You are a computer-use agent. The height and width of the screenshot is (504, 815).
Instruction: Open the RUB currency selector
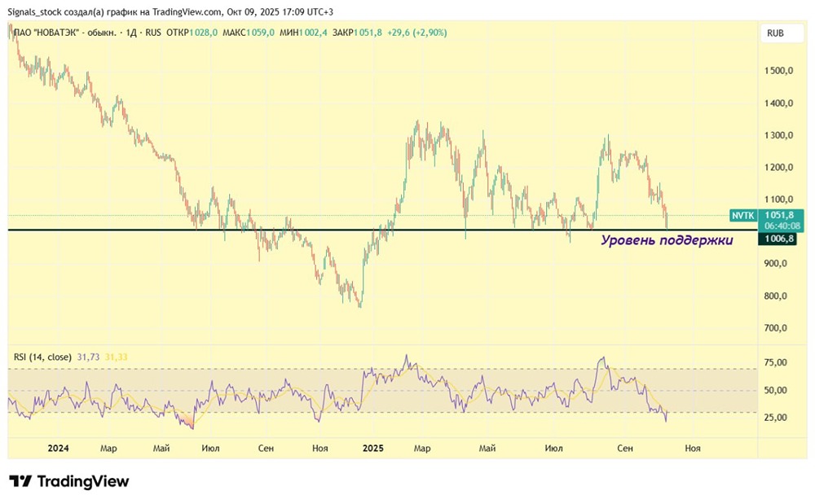click(x=775, y=33)
